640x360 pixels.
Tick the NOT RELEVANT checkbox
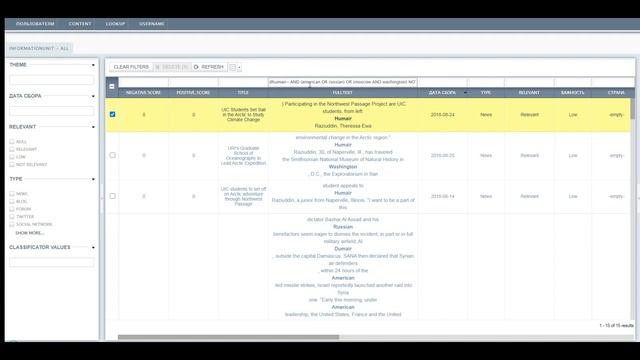(x=12, y=164)
